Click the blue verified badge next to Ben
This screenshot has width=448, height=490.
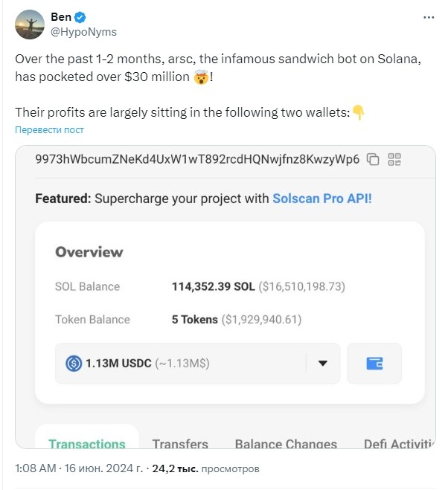click(80, 17)
